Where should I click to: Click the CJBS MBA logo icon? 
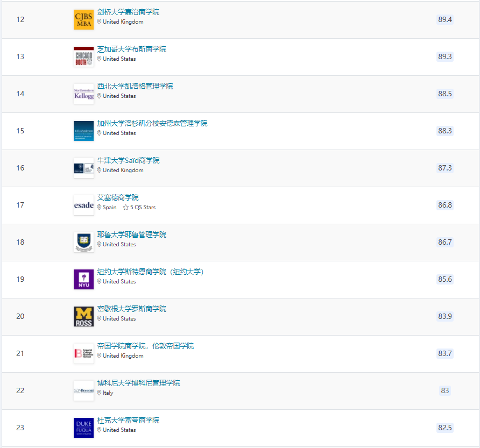(x=83, y=20)
